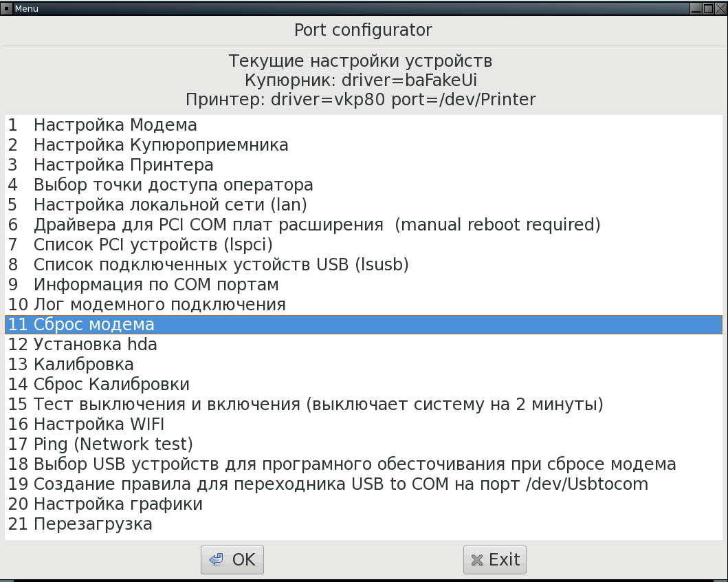Select "Настройка Модема" menu entry
Viewport: 728px width, 582px height.
coord(115,125)
